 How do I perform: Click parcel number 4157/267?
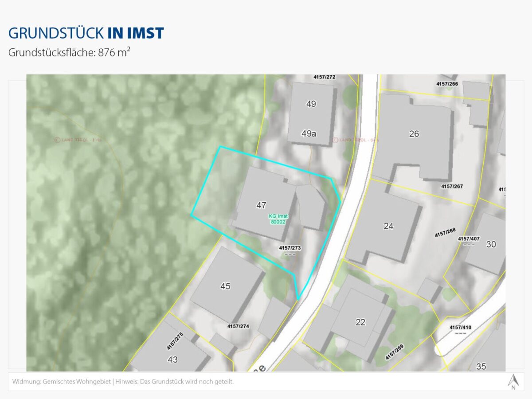click(452, 186)
